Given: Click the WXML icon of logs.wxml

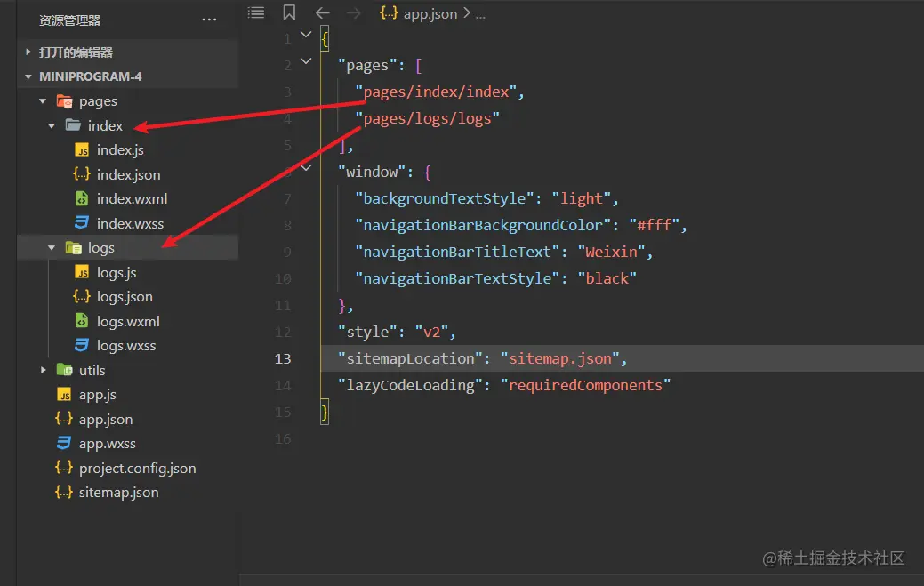Looking at the screenshot, I should 82,321.
